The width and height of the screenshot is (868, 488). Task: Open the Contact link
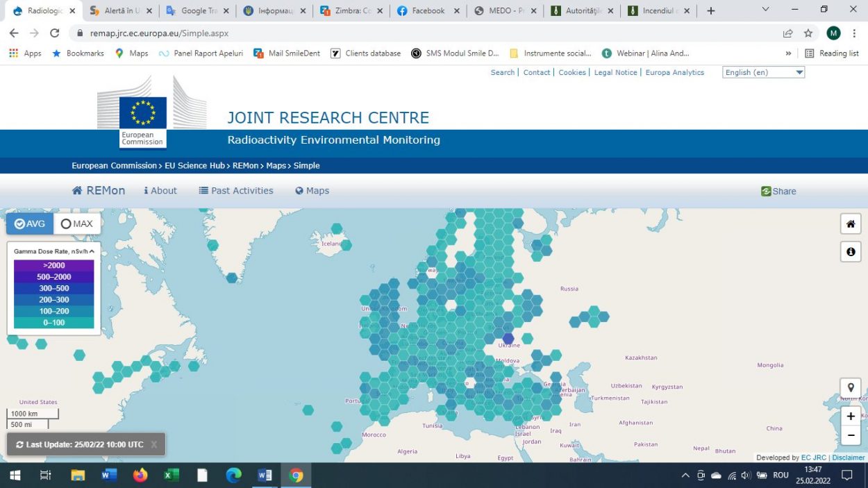537,72
